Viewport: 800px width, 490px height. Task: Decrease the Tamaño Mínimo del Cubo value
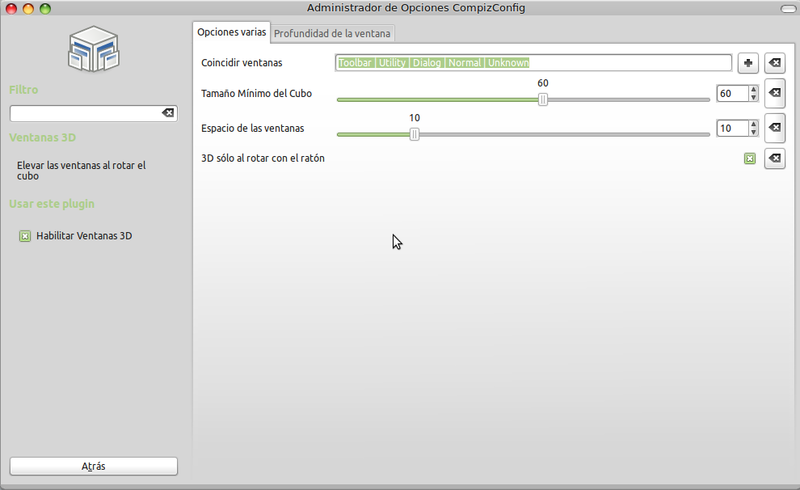[x=753, y=98]
